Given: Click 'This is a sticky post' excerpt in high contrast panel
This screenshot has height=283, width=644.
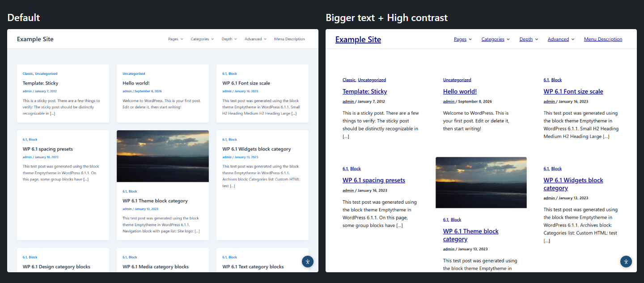Looking at the screenshot, I should pyautogui.click(x=381, y=124).
